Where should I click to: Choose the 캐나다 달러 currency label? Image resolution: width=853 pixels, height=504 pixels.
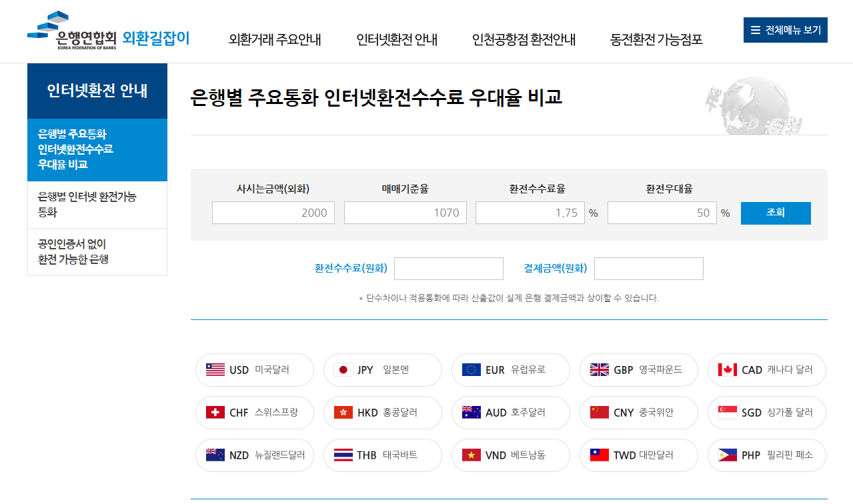click(790, 370)
